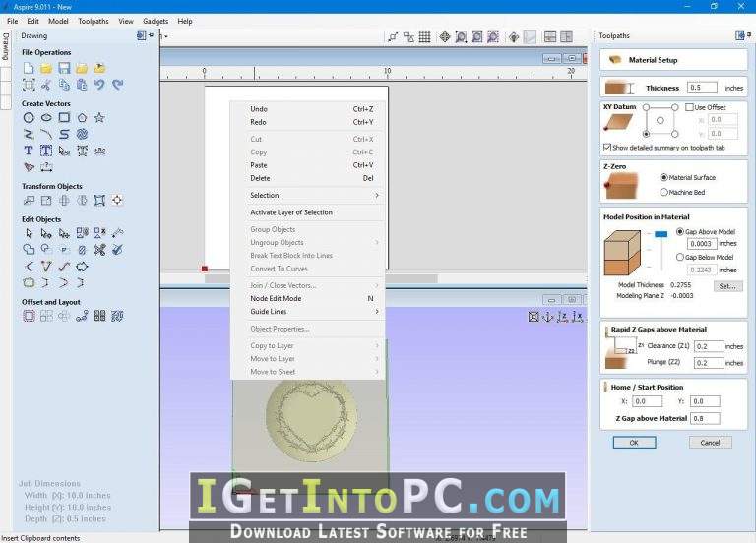Expand the Copy to Layer submenu
The height and width of the screenshot is (543, 756).
[x=307, y=346]
